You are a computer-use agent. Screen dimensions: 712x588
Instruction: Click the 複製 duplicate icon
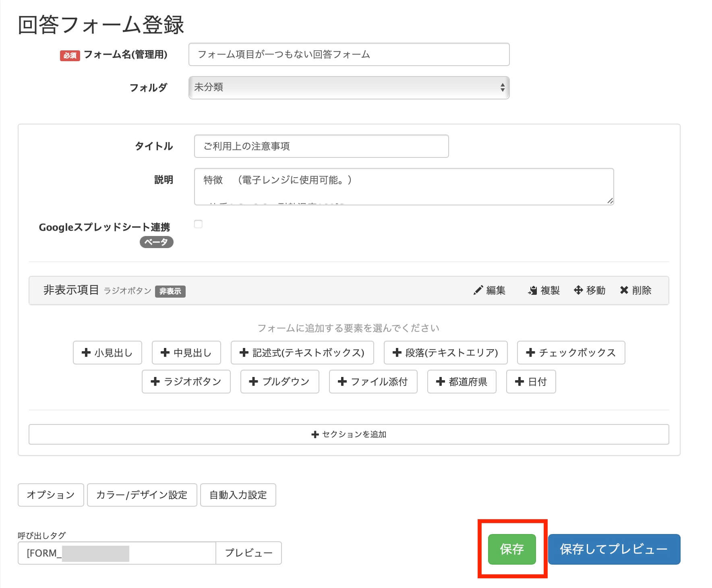tap(532, 290)
